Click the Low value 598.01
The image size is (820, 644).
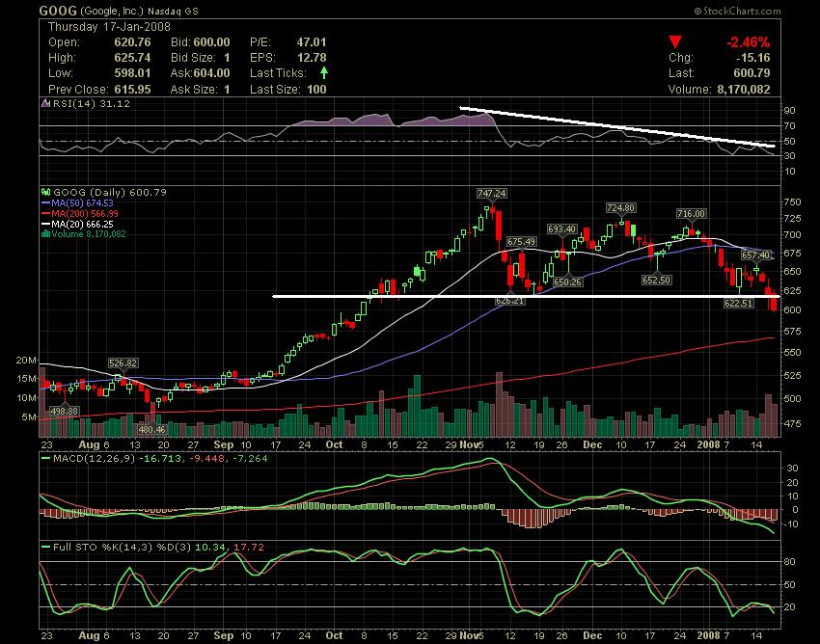click(132, 73)
